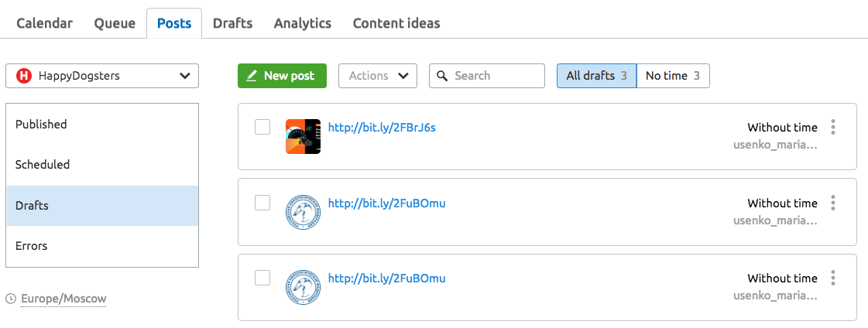Click the clock icon beside Europe/Moscow
868x328 pixels.
(11, 299)
